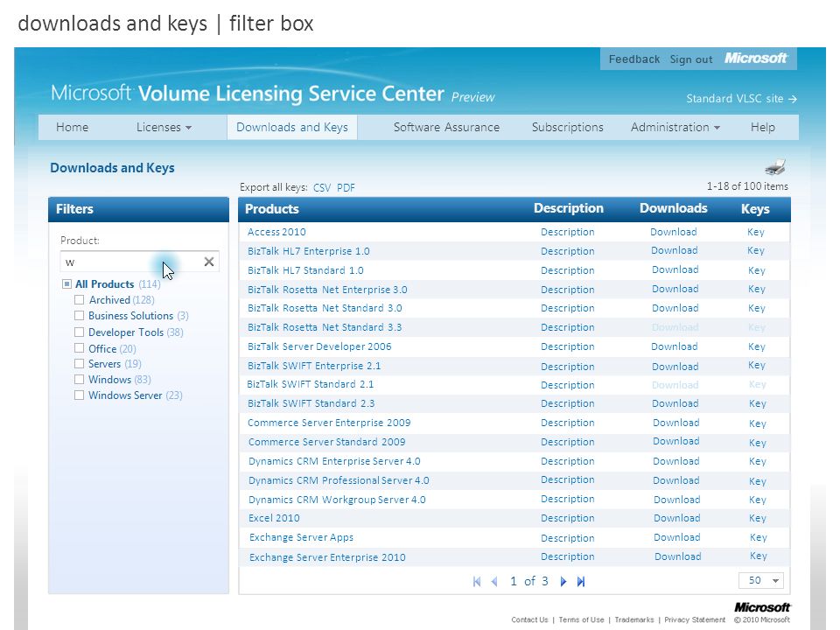Open the Licenses dropdown menu
The height and width of the screenshot is (630, 840).
click(164, 127)
